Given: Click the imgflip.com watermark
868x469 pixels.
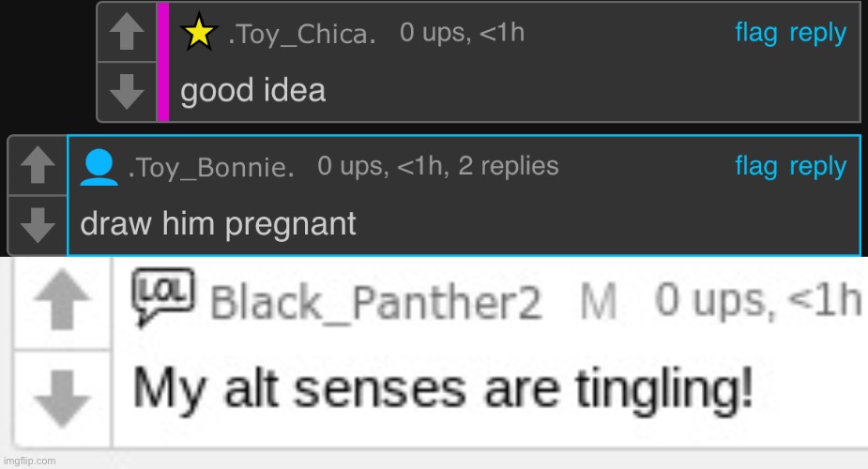Looking at the screenshot, I should 30,461.
